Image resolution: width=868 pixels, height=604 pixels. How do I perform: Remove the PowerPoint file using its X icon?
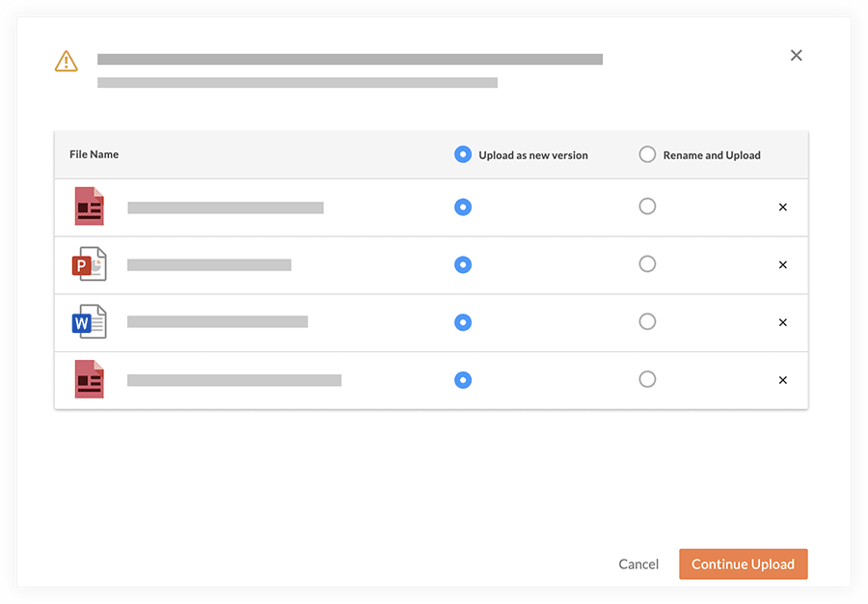(x=782, y=264)
